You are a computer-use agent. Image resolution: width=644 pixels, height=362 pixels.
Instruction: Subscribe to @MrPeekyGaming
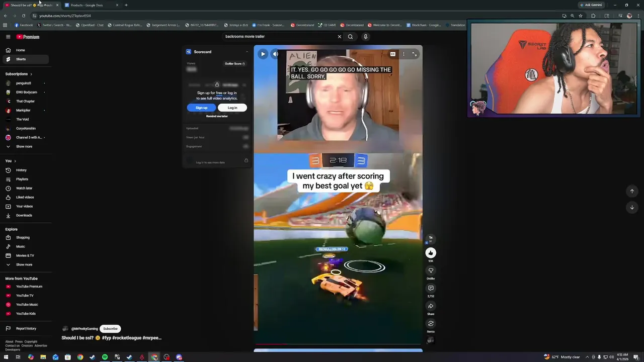(110, 329)
